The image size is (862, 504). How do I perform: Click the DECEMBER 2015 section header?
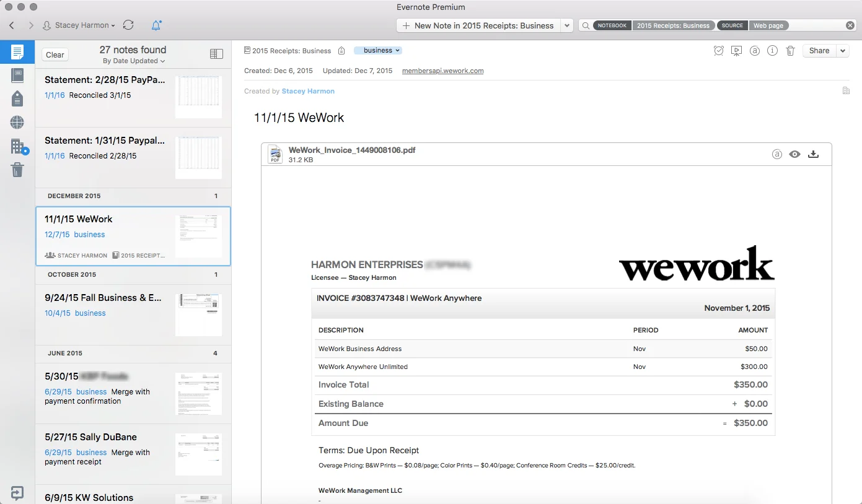[x=133, y=196]
